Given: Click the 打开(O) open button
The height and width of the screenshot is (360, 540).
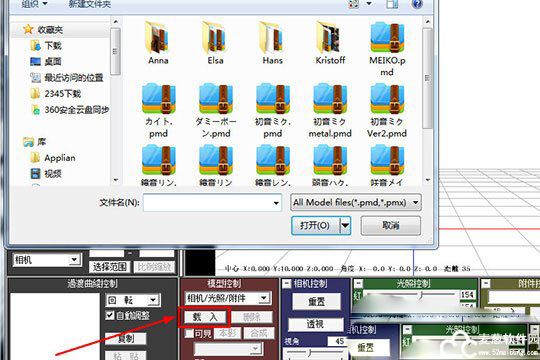Looking at the screenshot, I should [x=315, y=225].
